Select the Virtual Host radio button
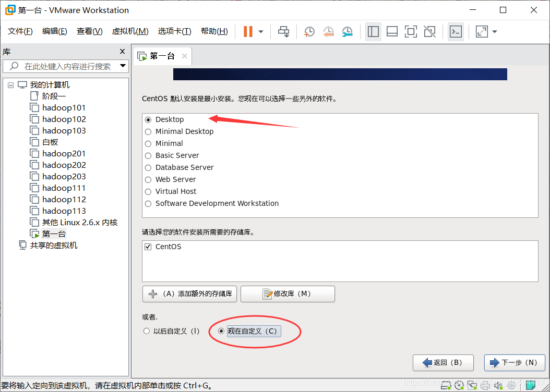This screenshot has width=550, height=392. coord(148,192)
